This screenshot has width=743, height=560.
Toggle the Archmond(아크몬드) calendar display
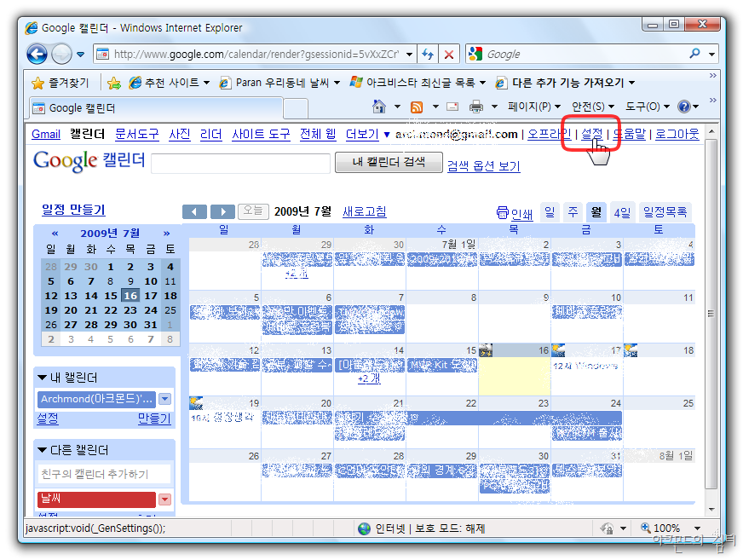[x=96, y=399]
